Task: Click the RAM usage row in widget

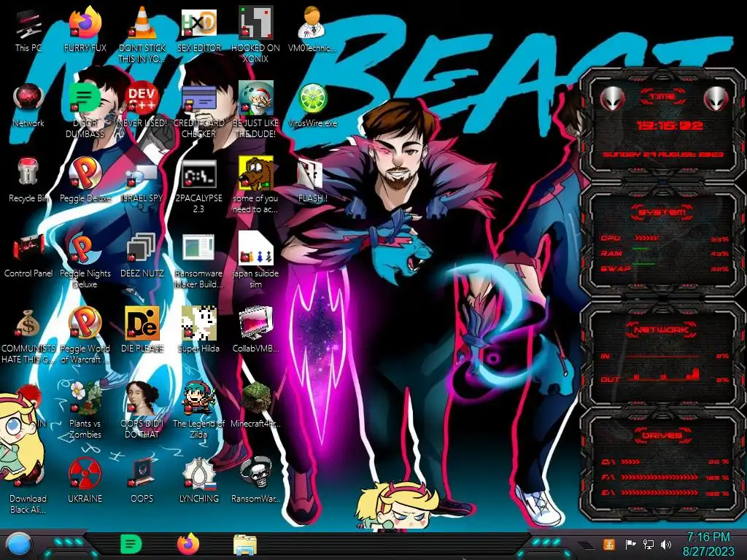Action: point(665,253)
